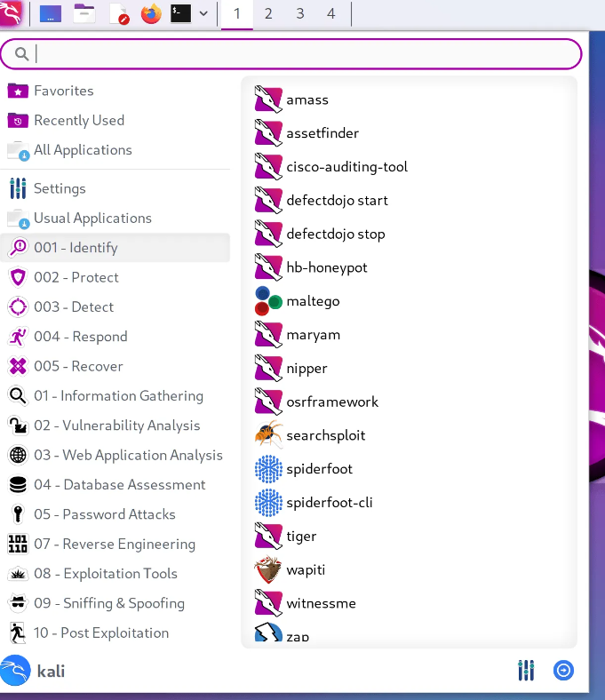Switch to workspace 1

tap(237, 14)
